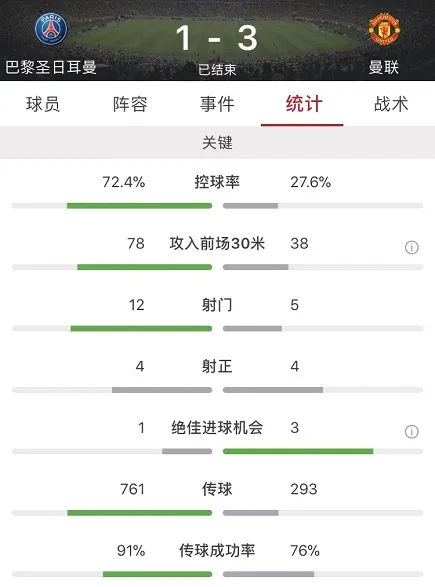The width and height of the screenshot is (435, 587).
Task: Tap the 已结束 match status label
Action: pyautogui.click(x=217, y=70)
